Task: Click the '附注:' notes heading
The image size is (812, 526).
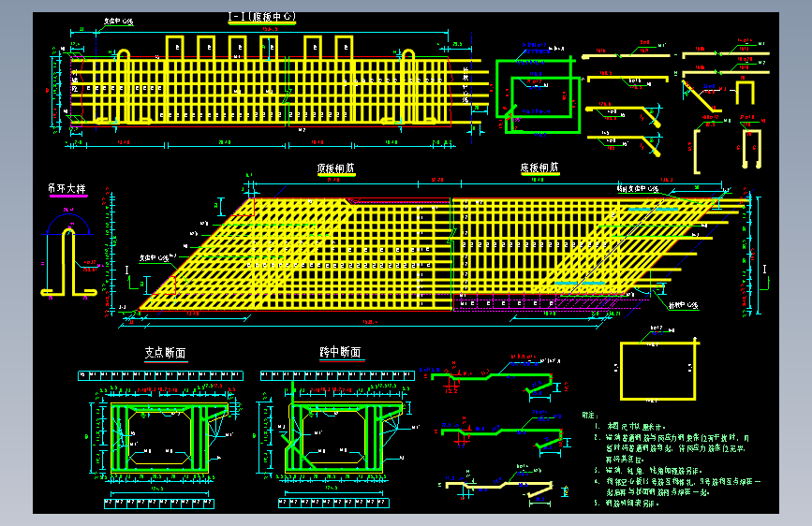Action: click(590, 416)
